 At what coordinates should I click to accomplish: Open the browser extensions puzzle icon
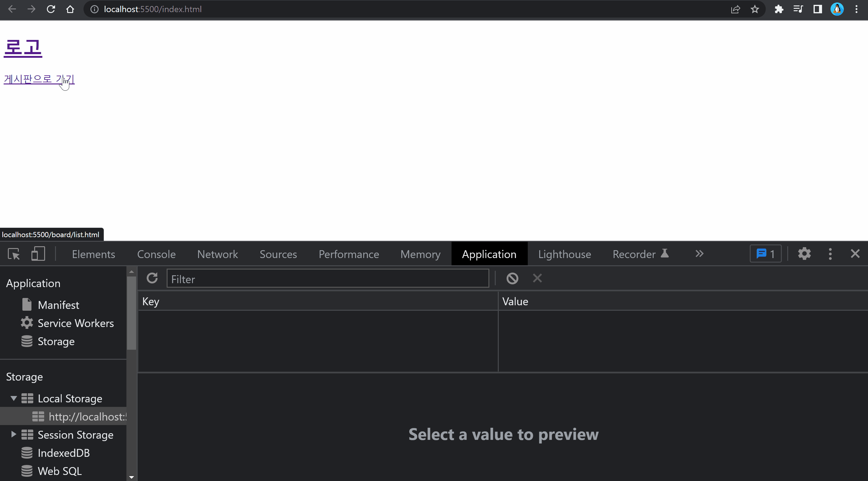coord(779,9)
